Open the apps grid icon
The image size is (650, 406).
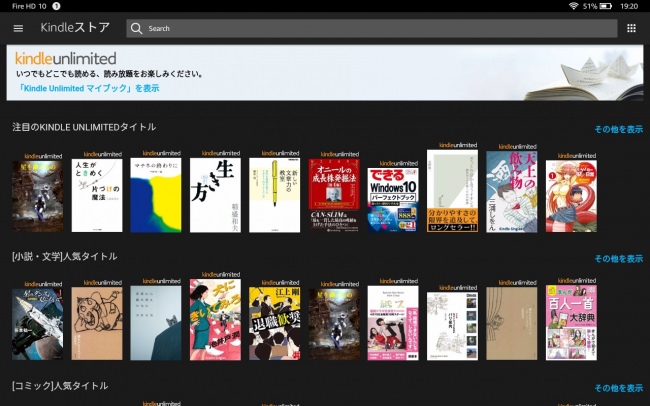click(x=631, y=28)
